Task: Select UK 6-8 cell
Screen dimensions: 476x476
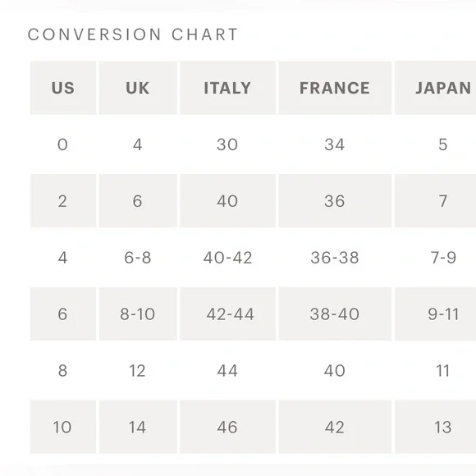Action: click(x=138, y=258)
